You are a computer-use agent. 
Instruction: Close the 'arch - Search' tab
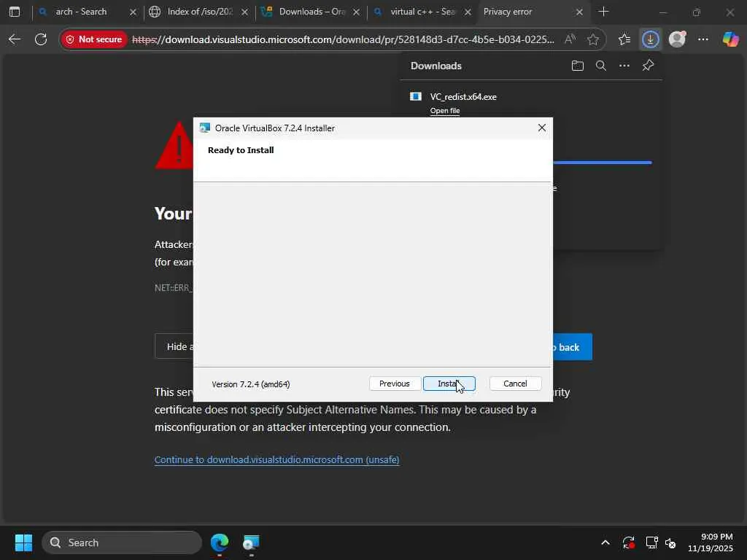pos(133,12)
